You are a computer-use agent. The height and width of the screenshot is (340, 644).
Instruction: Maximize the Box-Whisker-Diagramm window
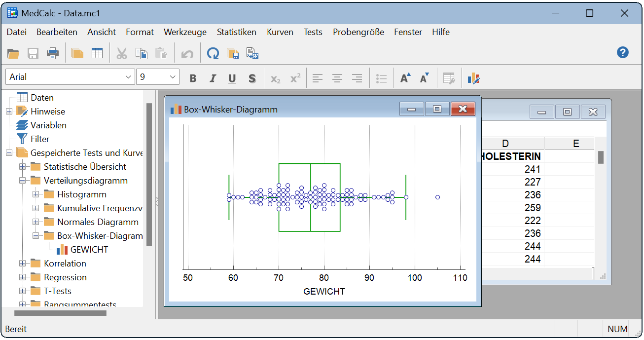(x=437, y=109)
